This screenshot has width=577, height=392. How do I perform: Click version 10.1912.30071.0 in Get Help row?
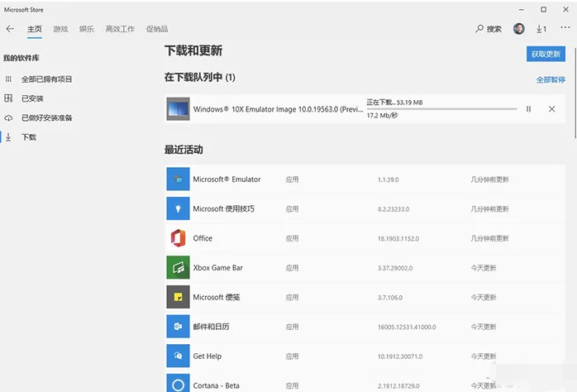tap(399, 356)
